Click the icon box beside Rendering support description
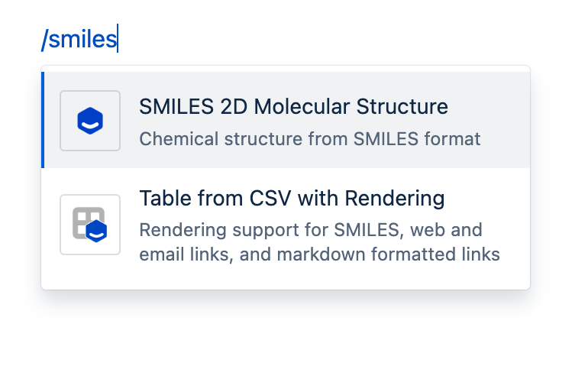The width and height of the screenshot is (588, 366). coord(90,225)
